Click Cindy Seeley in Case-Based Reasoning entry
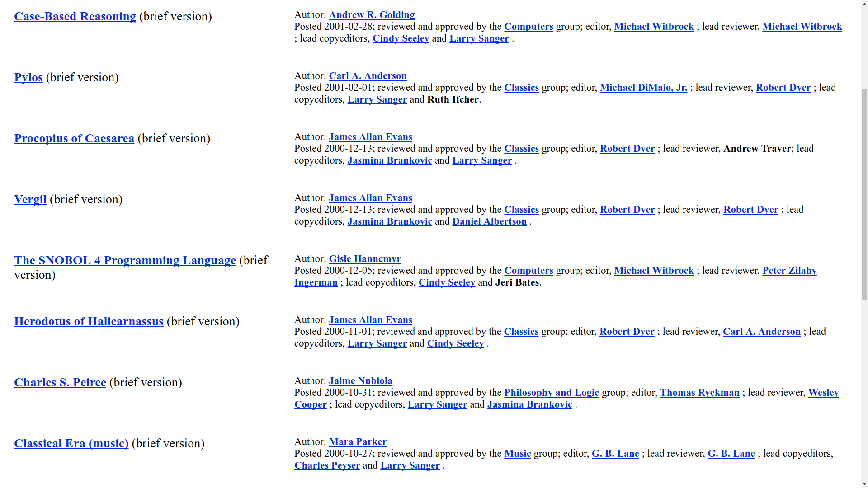The width and height of the screenshot is (868, 488). pyautogui.click(x=401, y=38)
